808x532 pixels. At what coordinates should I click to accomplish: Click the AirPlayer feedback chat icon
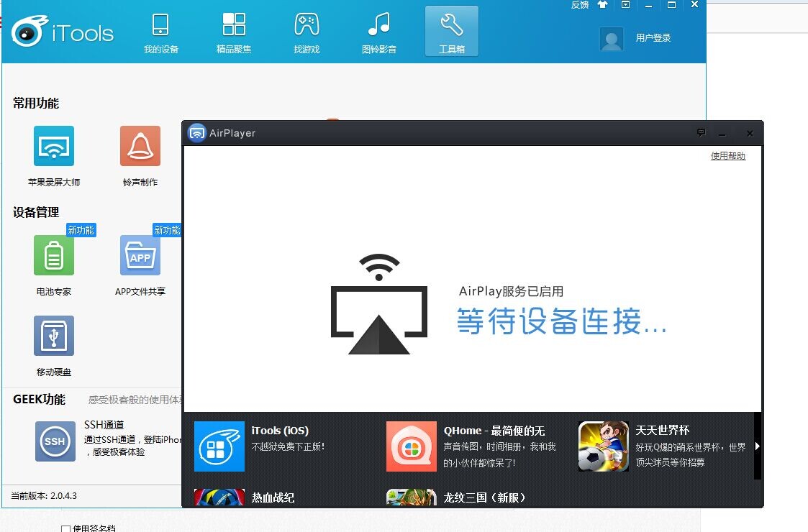[x=701, y=133]
